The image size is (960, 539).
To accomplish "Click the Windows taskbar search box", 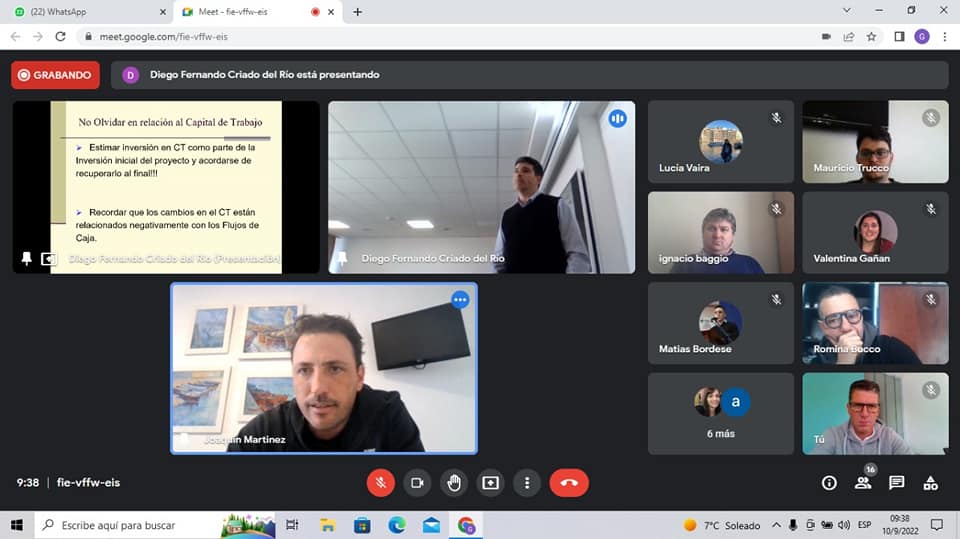I will coord(155,525).
